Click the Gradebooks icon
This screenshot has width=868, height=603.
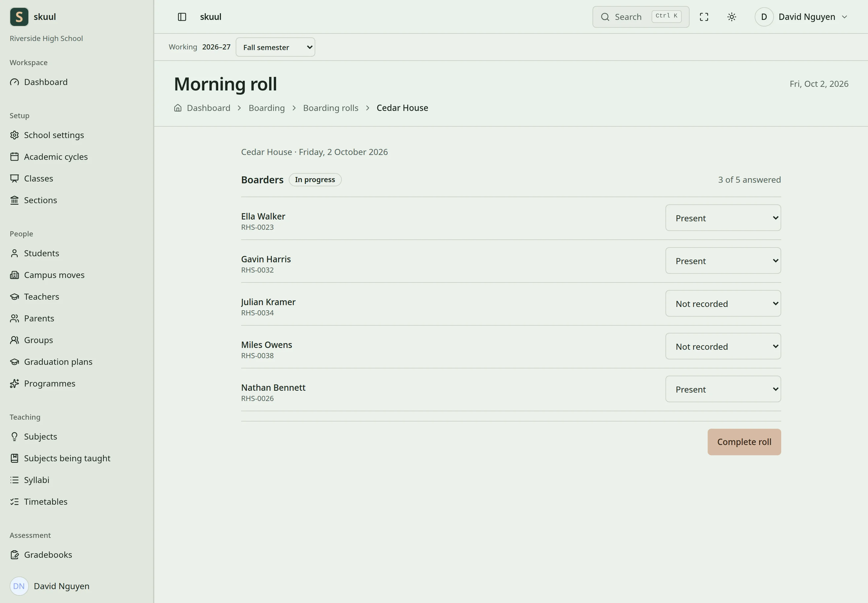14,555
